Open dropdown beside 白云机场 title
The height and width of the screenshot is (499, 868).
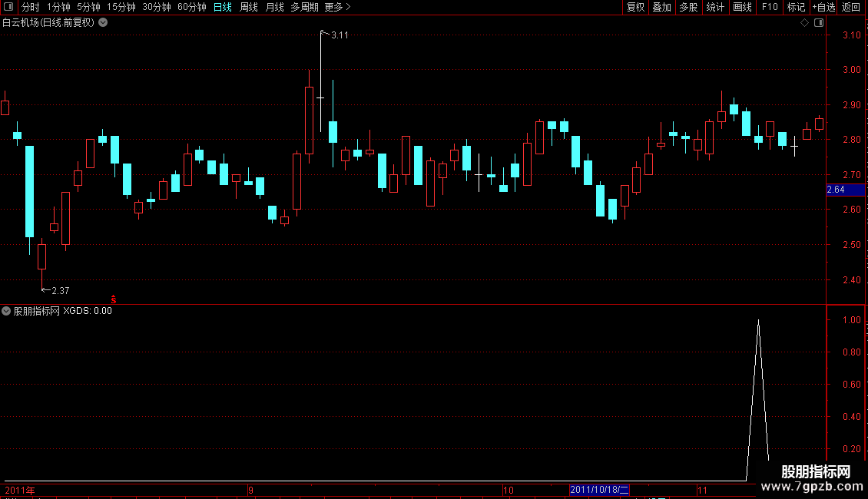(x=103, y=23)
